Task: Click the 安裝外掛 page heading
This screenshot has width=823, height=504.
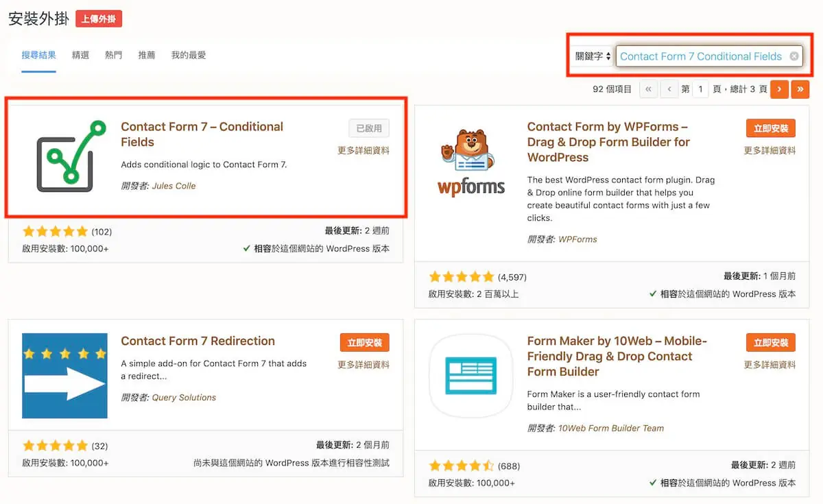Action: tap(38, 19)
